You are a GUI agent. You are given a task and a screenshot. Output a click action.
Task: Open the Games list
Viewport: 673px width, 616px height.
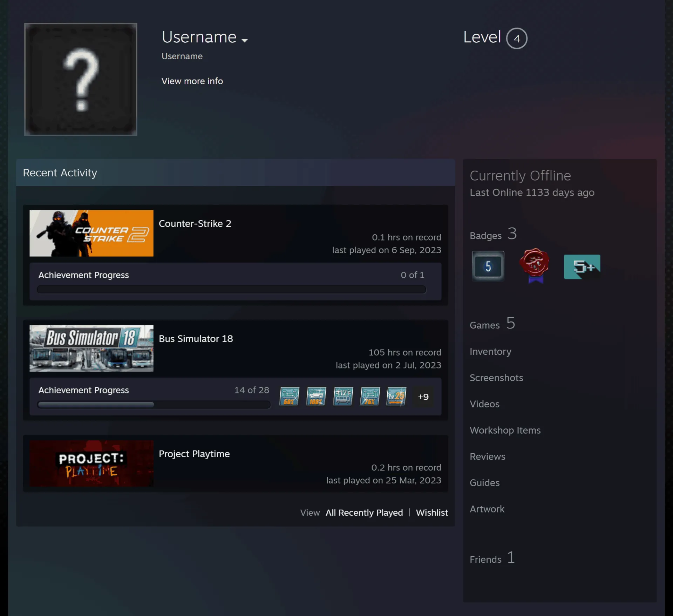[492, 323]
